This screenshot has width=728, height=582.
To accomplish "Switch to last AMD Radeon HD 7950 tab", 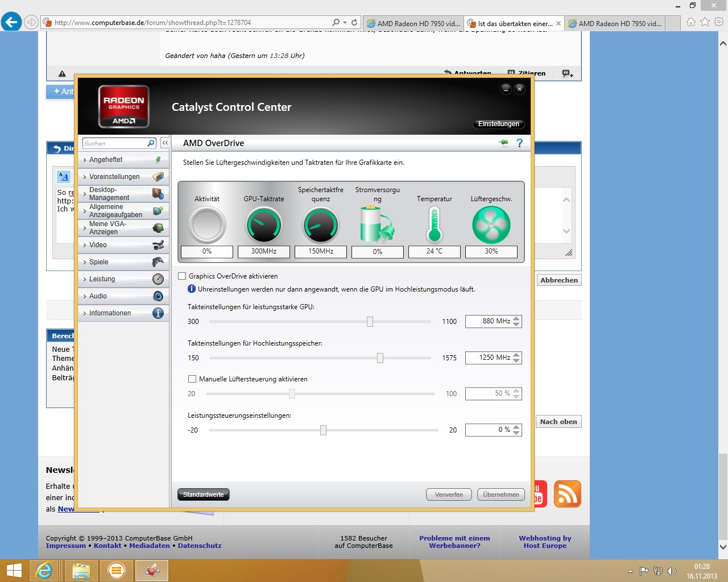I will tap(615, 23).
